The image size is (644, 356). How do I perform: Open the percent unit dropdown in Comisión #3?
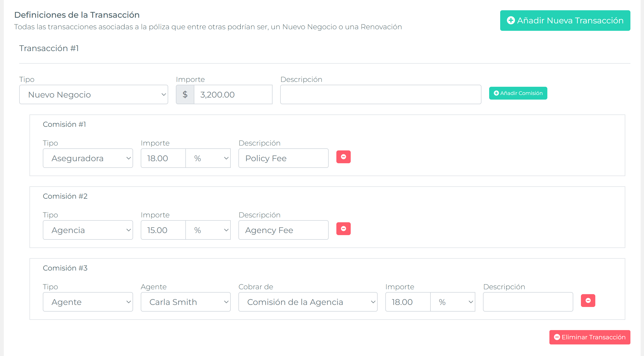point(452,302)
